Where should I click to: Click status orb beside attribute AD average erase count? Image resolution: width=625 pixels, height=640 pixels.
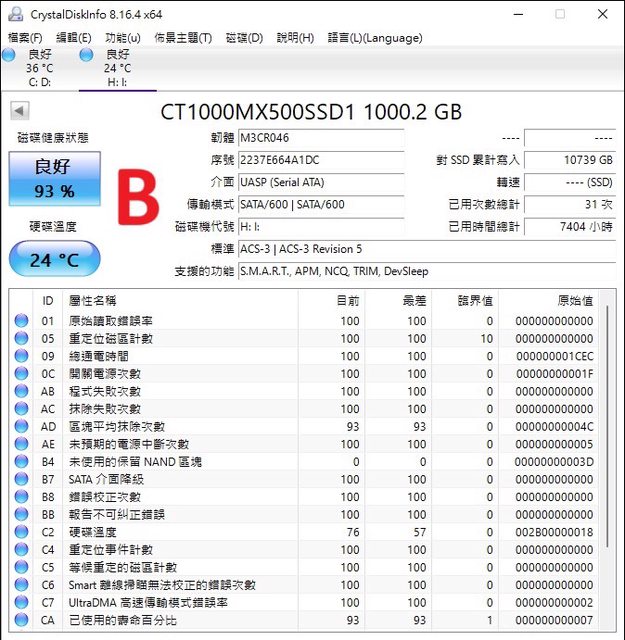[x=22, y=426]
